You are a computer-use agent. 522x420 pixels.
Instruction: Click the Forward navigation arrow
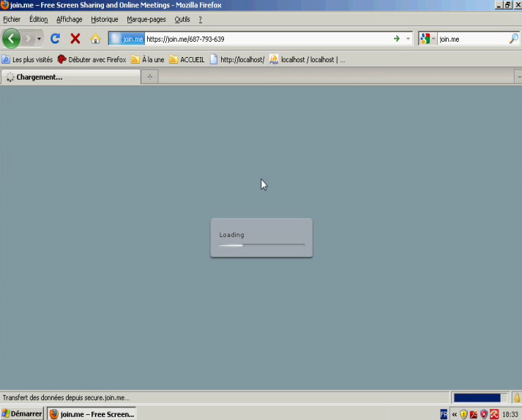point(29,39)
